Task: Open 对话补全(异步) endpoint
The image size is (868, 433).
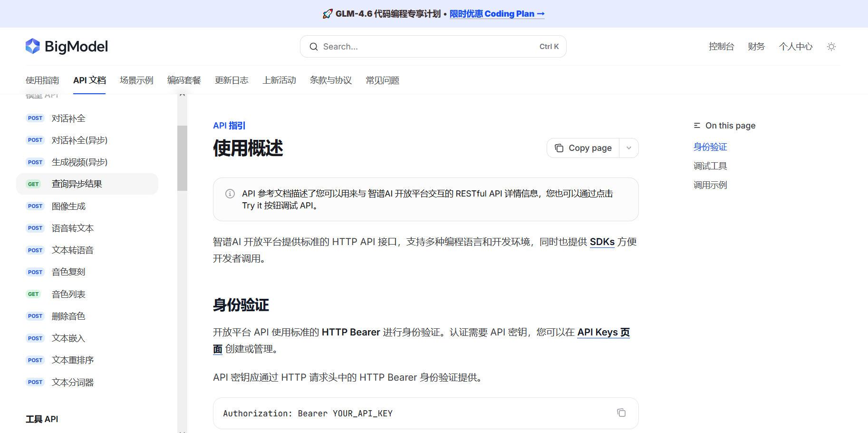Action: coord(87,140)
